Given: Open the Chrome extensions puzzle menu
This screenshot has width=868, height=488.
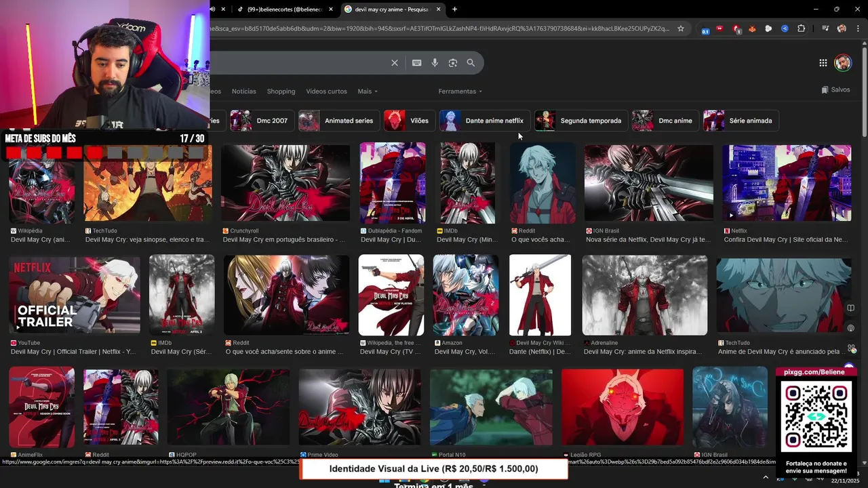Looking at the screenshot, I should tap(801, 28).
